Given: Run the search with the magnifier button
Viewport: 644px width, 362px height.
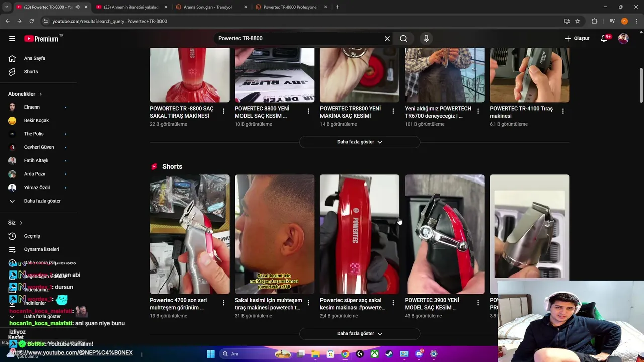Looking at the screenshot, I should tap(404, 38).
